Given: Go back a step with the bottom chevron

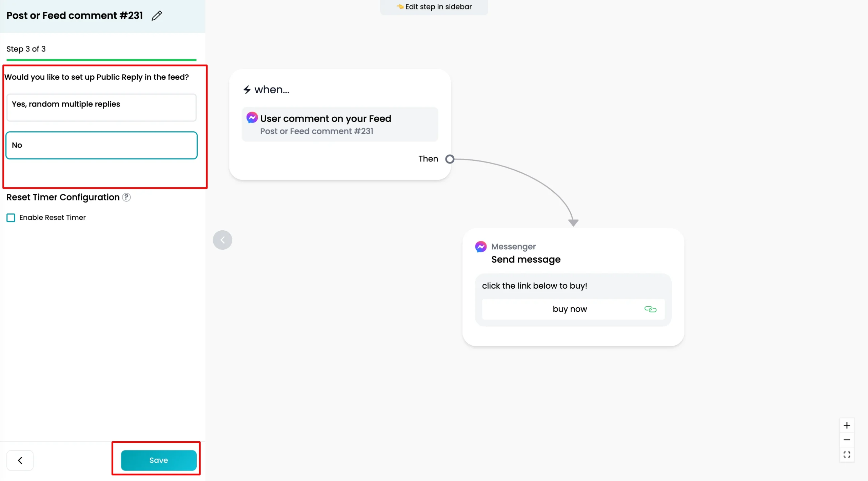Looking at the screenshot, I should click(20, 460).
